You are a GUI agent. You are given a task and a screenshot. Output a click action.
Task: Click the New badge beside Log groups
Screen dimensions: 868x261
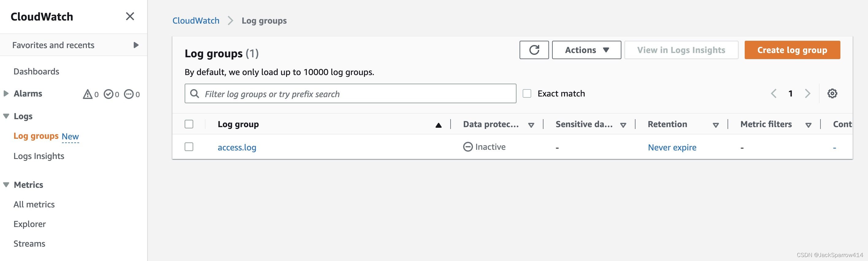click(70, 137)
